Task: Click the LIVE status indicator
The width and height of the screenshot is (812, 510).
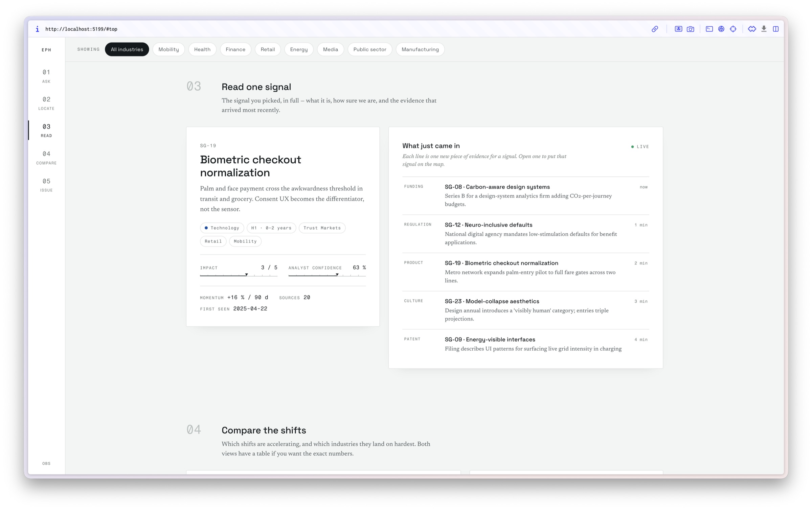Action: [x=640, y=147]
